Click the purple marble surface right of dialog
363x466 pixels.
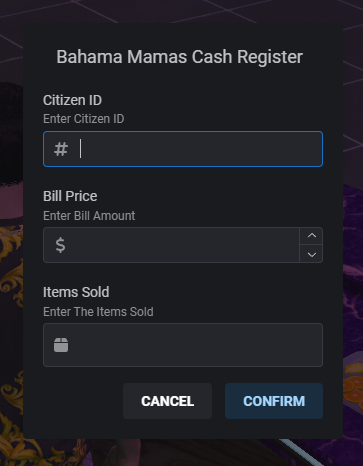353,267
